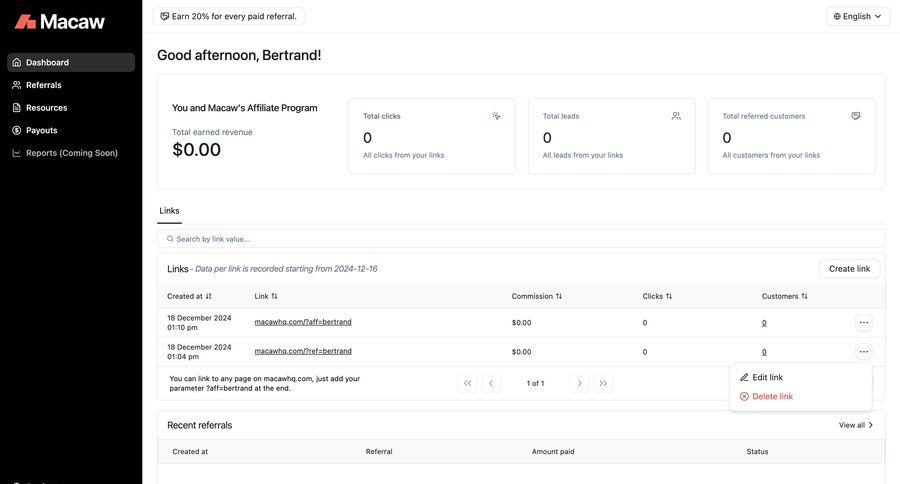Screen dimensions: 900x484
Task: Click the Status column header in referrals
Action: click(757, 452)
